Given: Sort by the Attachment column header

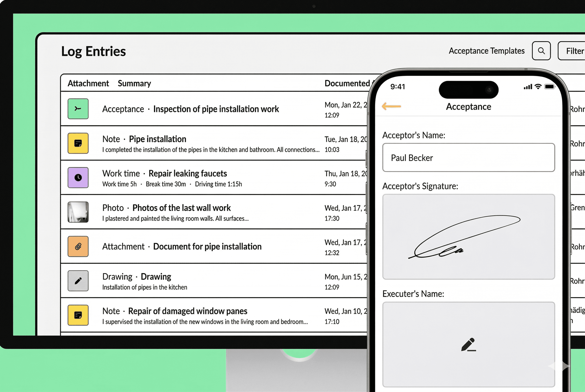Looking at the screenshot, I should point(88,83).
